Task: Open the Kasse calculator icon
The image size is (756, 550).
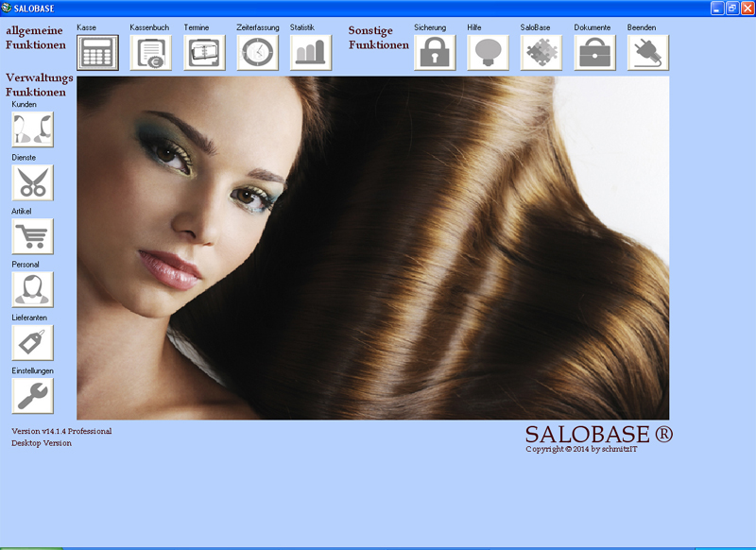Action: [98, 53]
